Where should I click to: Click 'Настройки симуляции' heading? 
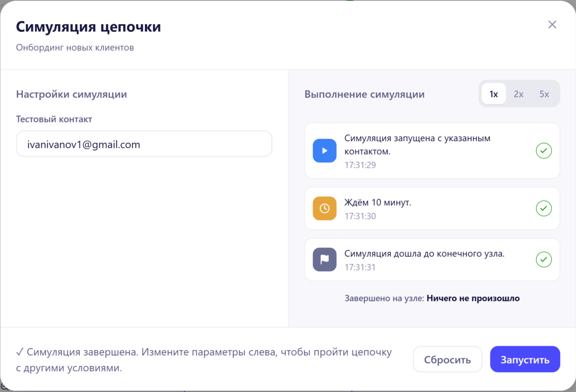tap(72, 95)
